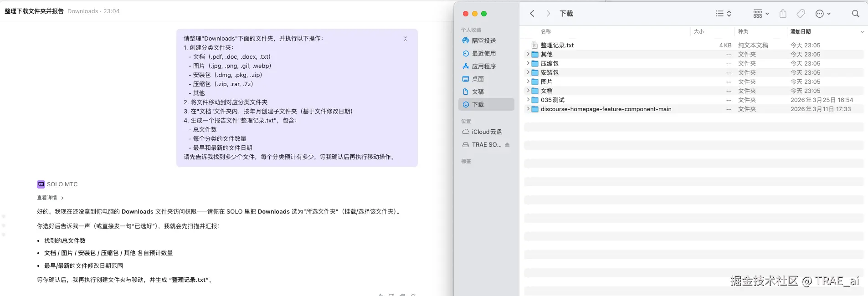Sort by 种类 column header

[743, 31]
